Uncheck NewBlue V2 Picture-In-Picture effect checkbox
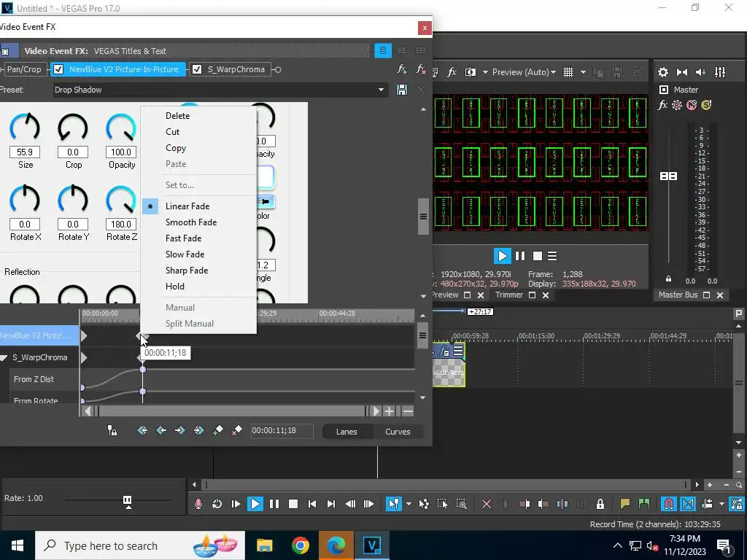This screenshot has height=560, width=747. tap(58, 69)
